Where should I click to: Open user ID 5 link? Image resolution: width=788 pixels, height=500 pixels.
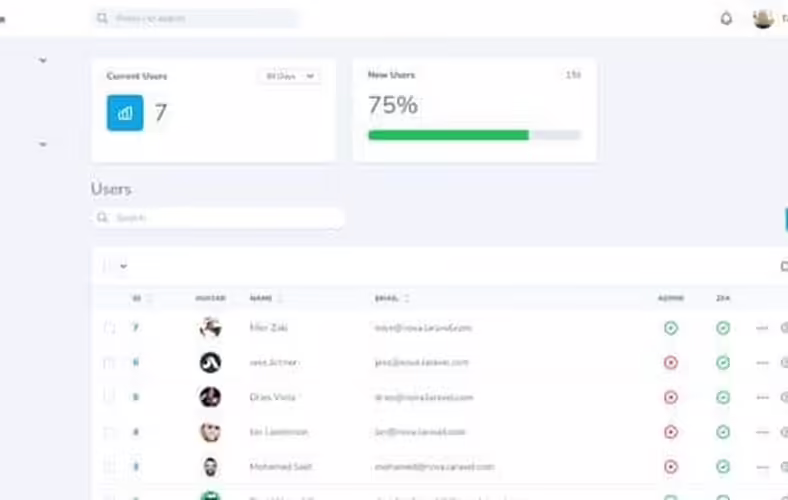[135, 397]
